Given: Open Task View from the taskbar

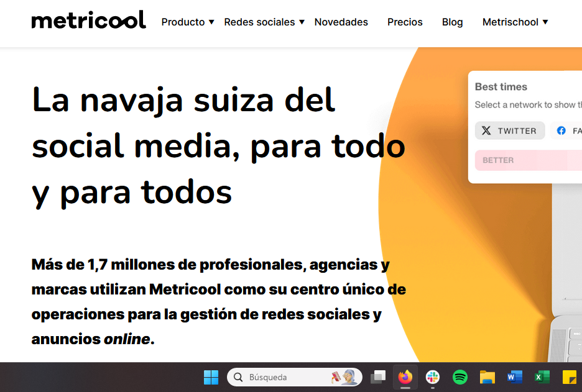Looking at the screenshot, I should point(378,376).
